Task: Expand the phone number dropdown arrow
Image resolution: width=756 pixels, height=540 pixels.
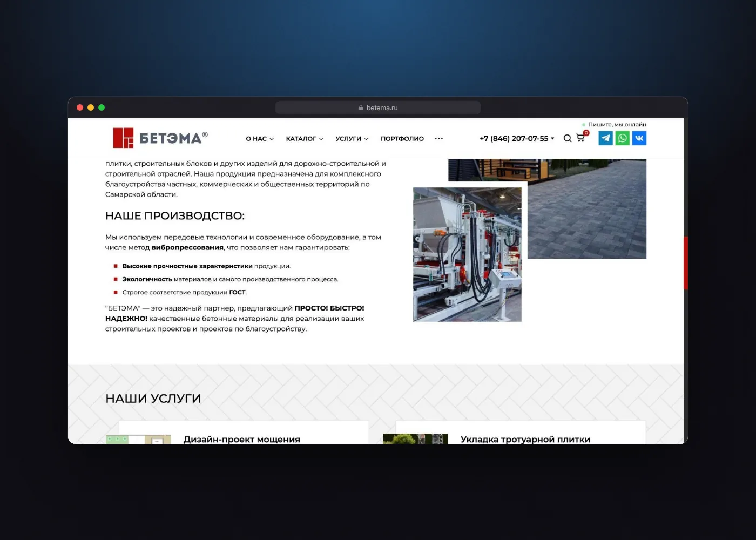Action: click(552, 139)
